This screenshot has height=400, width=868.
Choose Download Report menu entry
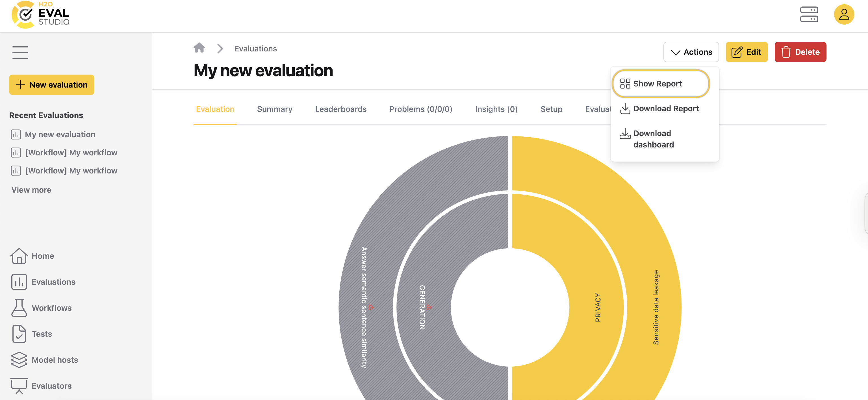click(665, 108)
